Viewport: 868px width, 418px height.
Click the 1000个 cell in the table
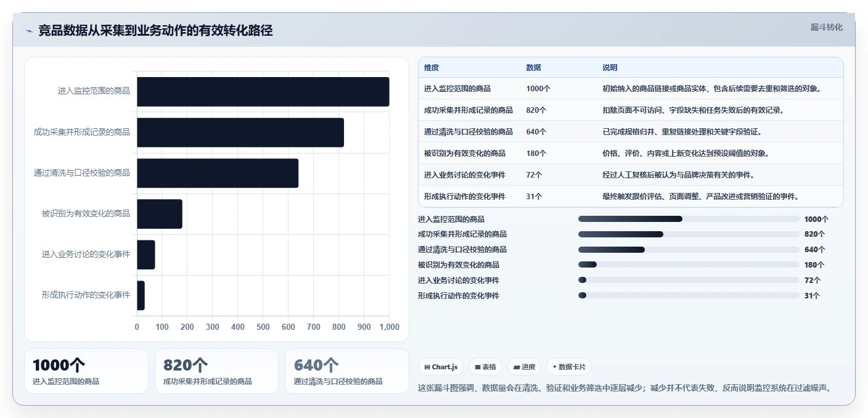(x=538, y=88)
